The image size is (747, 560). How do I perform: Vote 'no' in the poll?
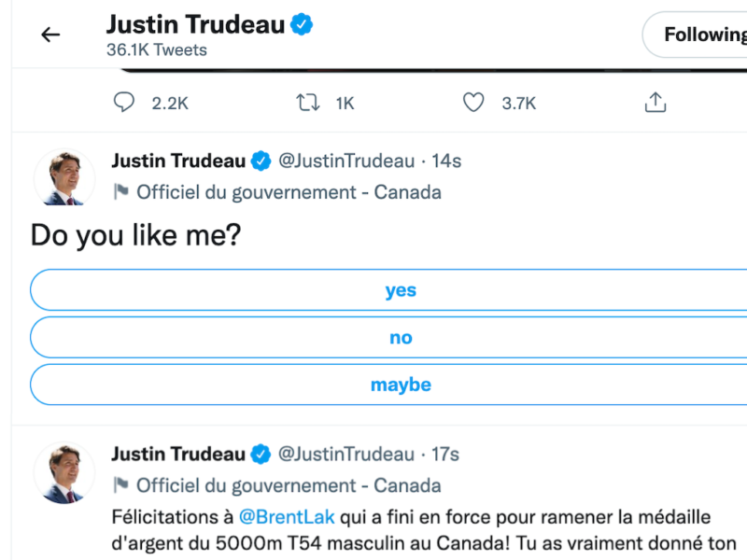coord(401,338)
